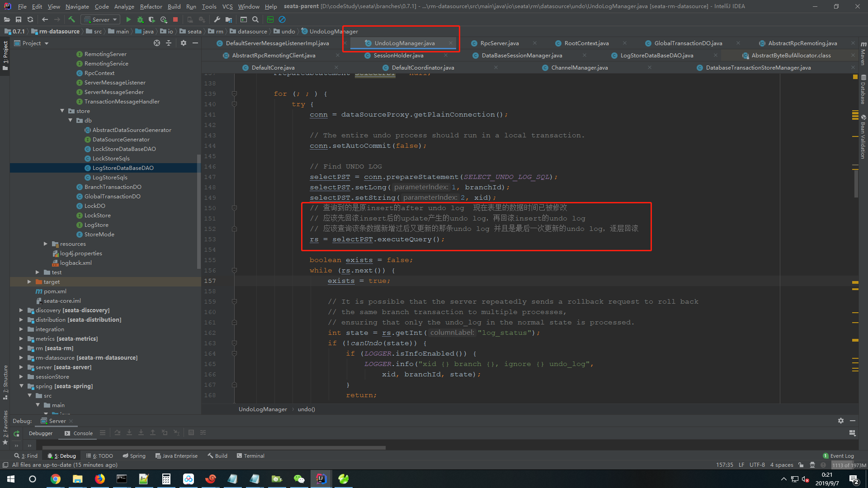Image resolution: width=868 pixels, height=488 pixels.
Task: Run with Coverage from the toolbar
Action: pos(152,19)
